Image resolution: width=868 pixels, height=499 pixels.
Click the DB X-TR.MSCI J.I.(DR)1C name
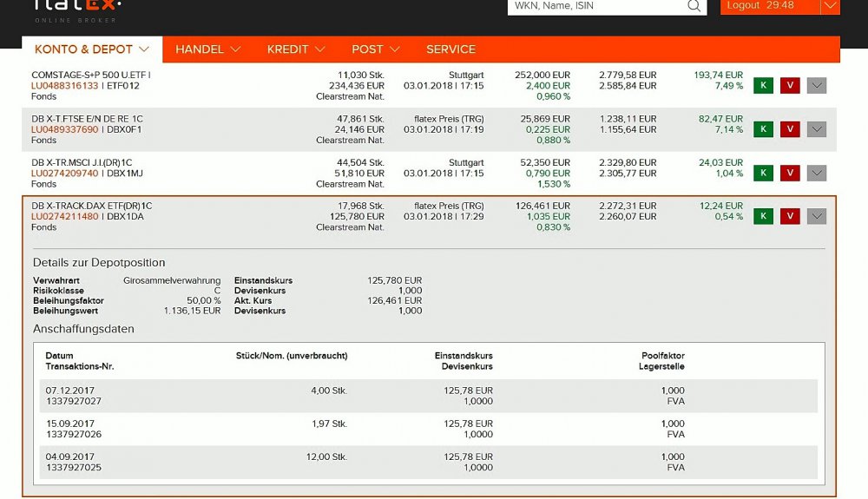coord(82,162)
